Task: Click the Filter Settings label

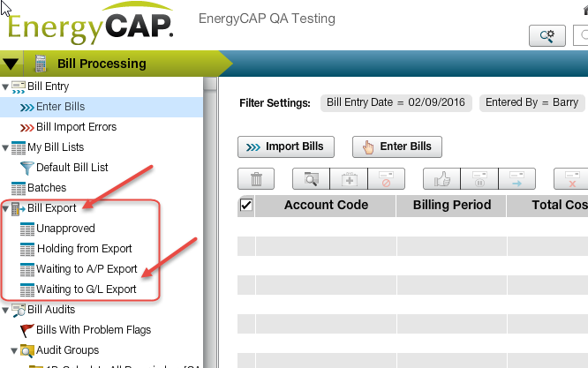Action: [x=275, y=103]
